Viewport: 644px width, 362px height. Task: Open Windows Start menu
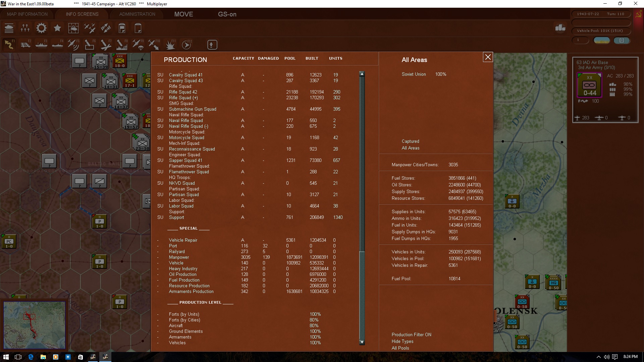click(x=6, y=357)
